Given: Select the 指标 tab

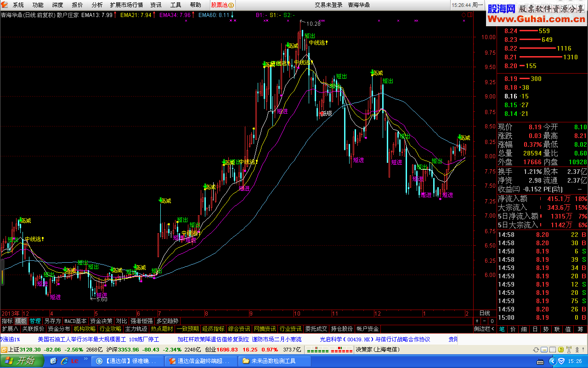Looking at the screenshot, I should 7,321.
